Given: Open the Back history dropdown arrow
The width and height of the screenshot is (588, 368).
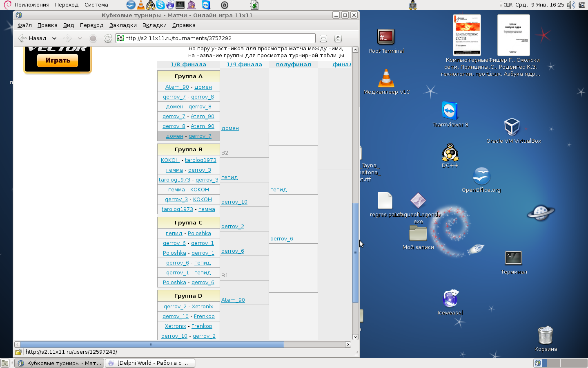Looking at the screenshot, I should 54,38.
